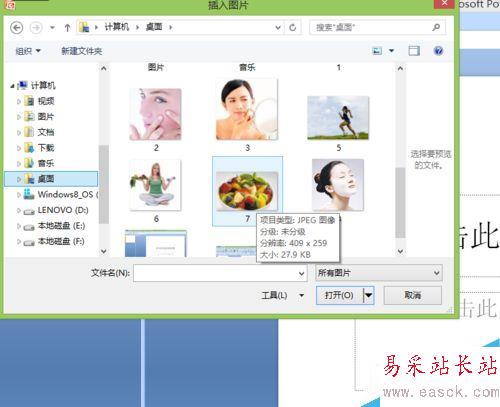The height and width of the screenshot is (407, 500).
Task: Select image 5, the running woman
Action: pos(338,117)
